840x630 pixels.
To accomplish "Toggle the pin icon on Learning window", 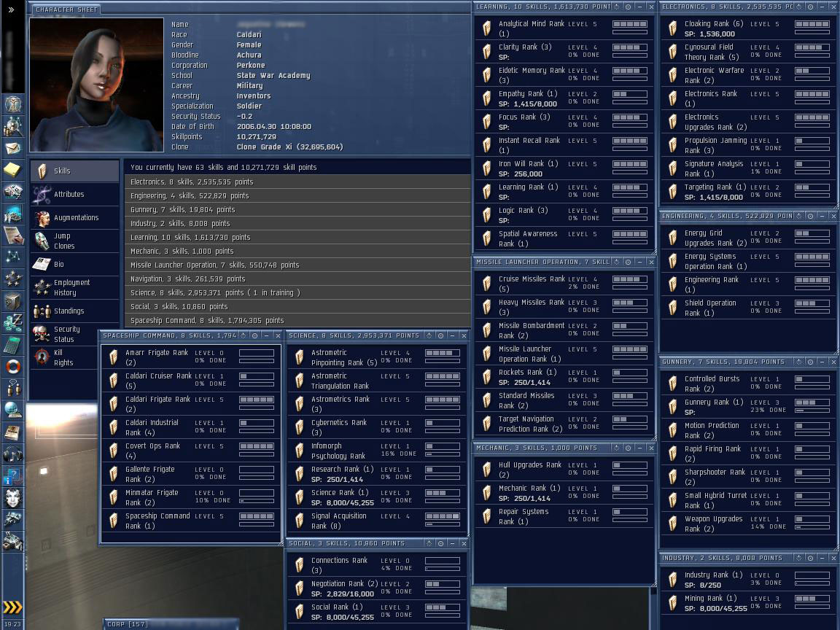I will pyautogui.click(x=617, y=7).
